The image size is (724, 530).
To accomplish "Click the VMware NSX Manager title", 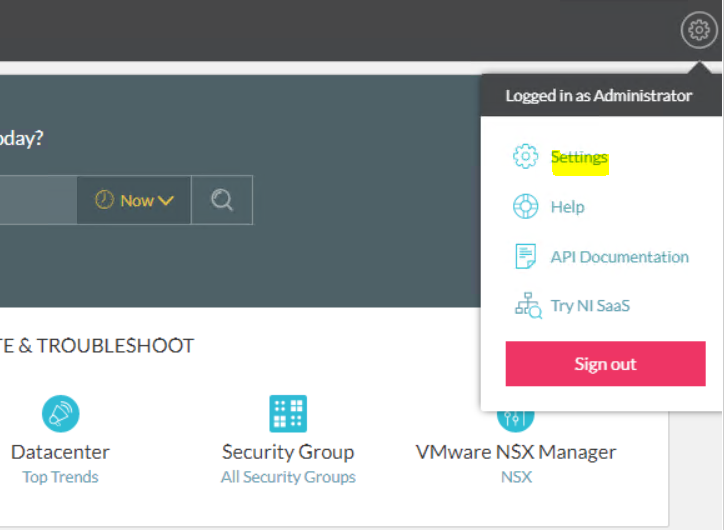I will 516,452.
